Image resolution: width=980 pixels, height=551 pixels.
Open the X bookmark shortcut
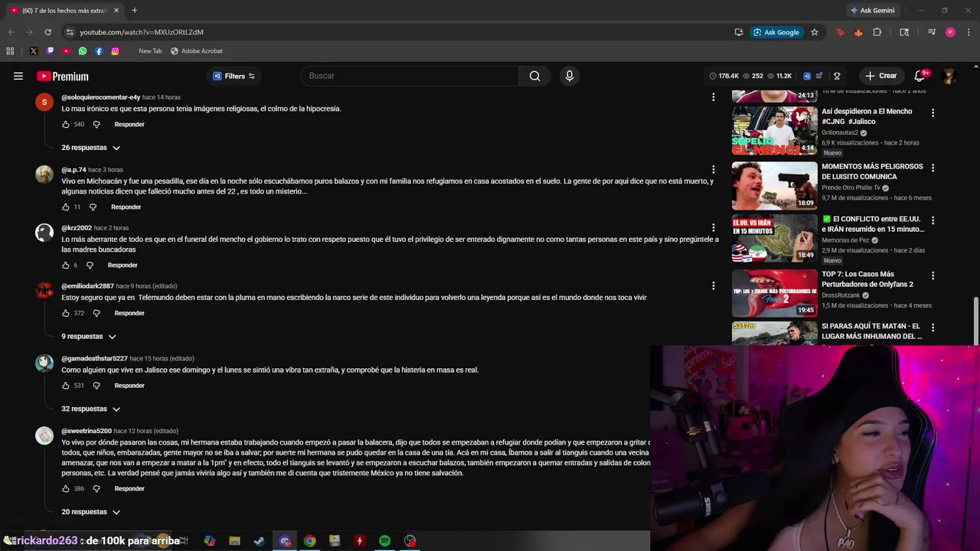pos(34,51)
